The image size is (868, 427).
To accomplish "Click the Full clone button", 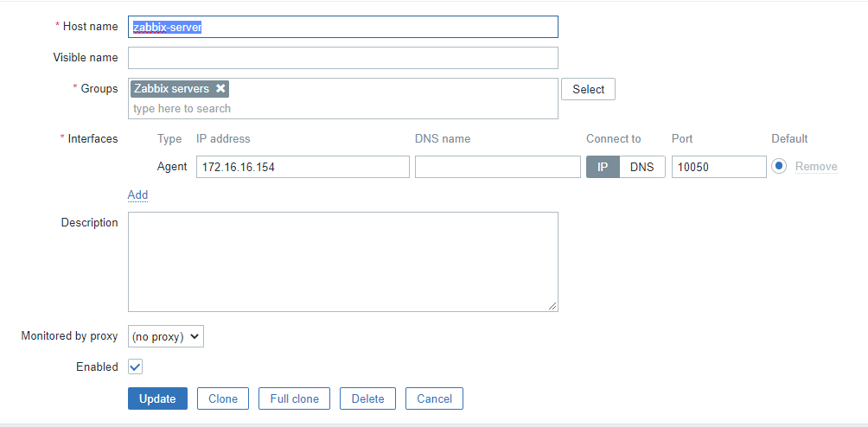I will [295, 398].
